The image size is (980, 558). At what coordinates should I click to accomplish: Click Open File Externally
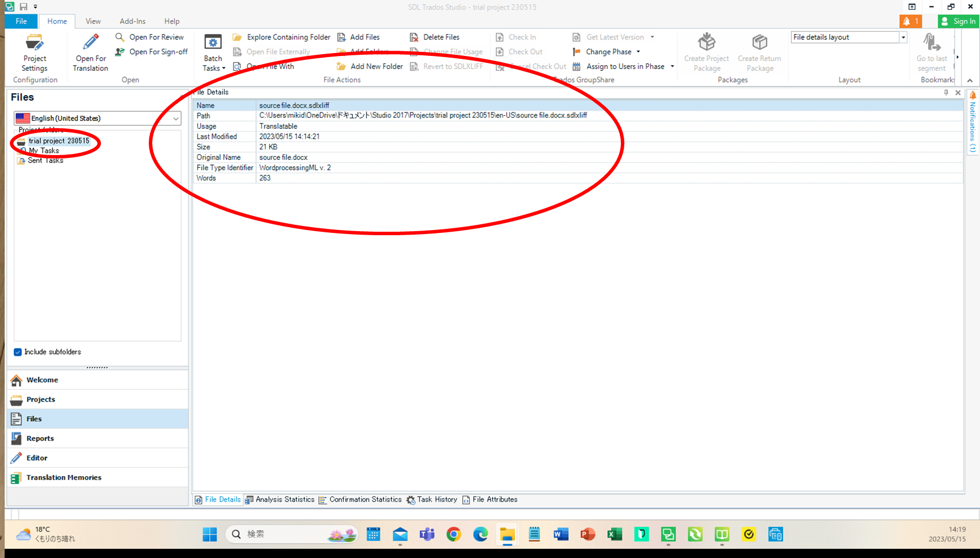click(x=272, y=52)
